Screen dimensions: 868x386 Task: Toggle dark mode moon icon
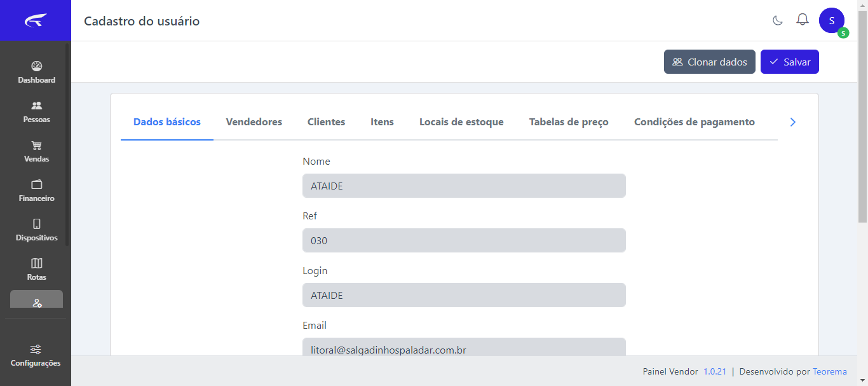tap(777, 20)
